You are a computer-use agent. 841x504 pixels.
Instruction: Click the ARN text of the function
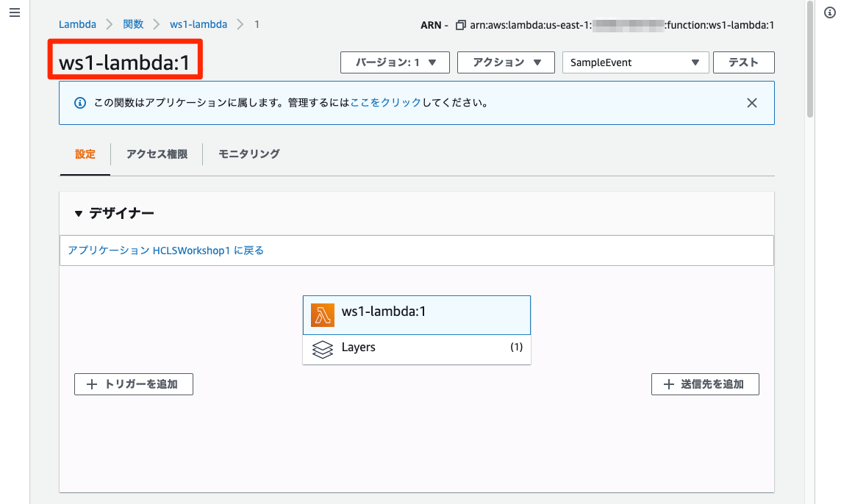click(622, 25)
